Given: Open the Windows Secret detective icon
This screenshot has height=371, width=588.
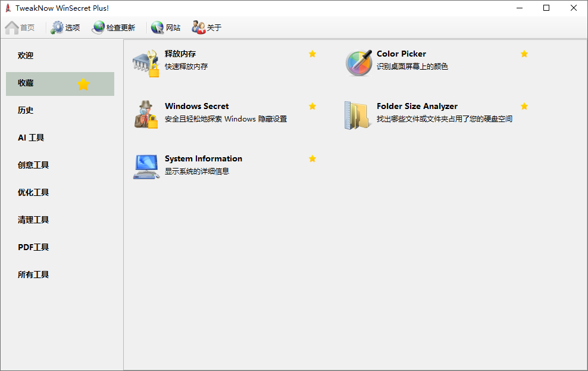Looking at the screenshot, I should (146, 114).
